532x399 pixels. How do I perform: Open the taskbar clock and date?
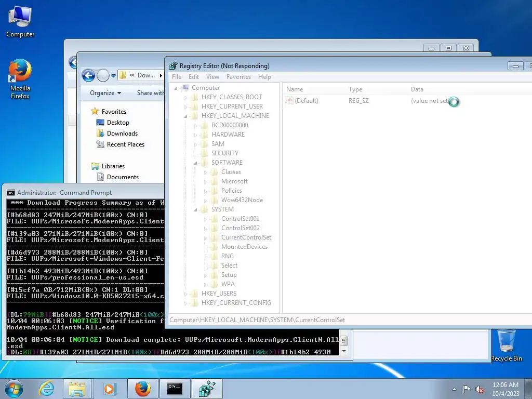click(x=505, y=389)
